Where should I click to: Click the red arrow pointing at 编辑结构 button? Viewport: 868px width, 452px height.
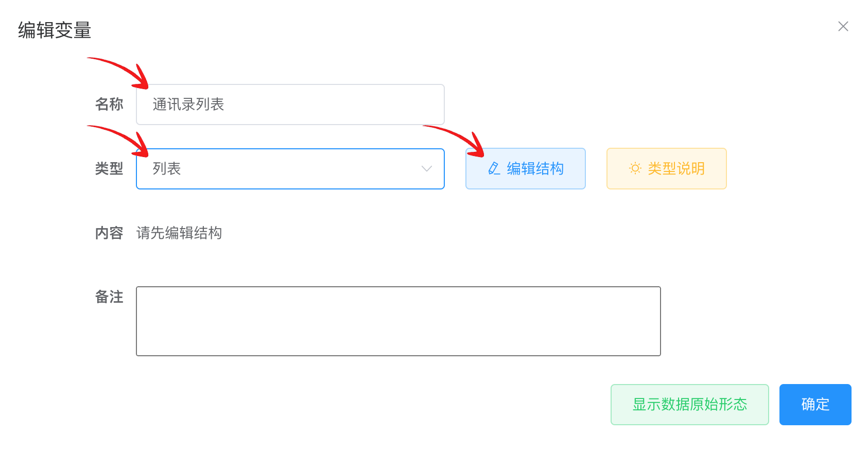click(454, 141)
